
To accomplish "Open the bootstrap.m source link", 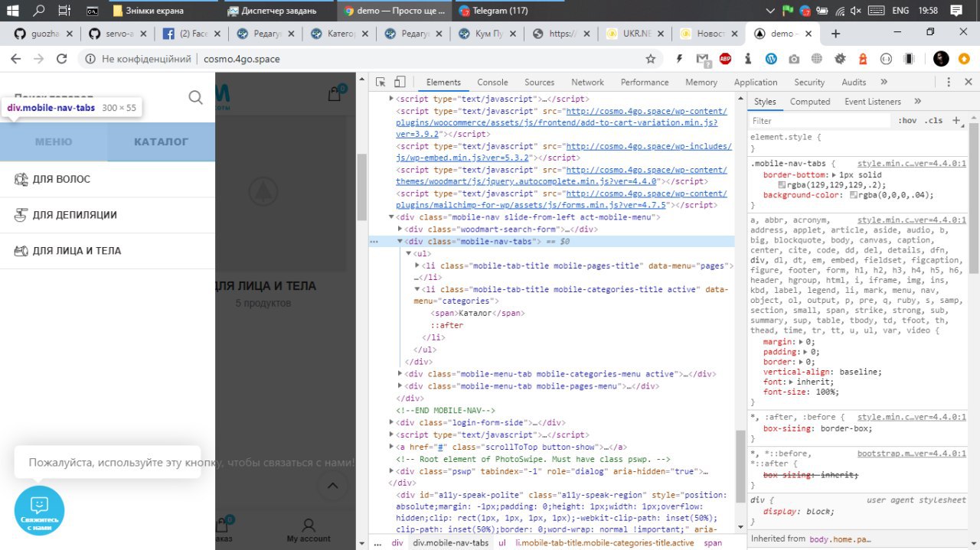I will 911,454.
